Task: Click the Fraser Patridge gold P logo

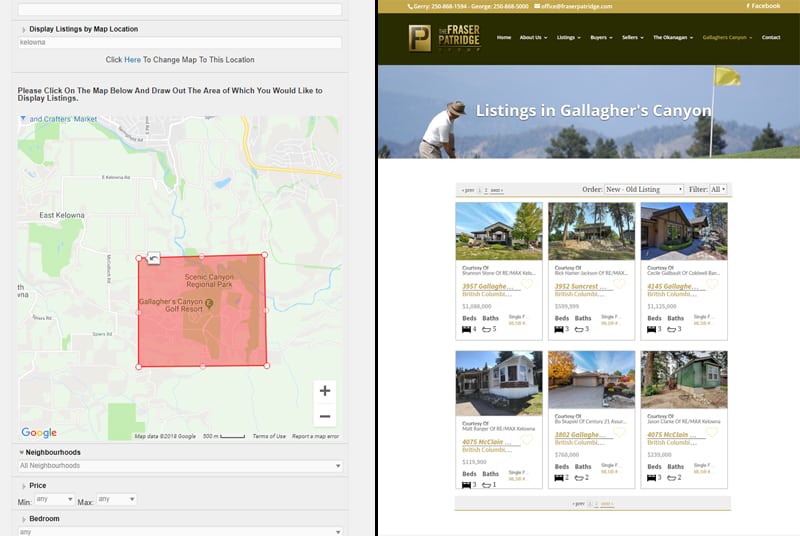Action: coord(419,38)
